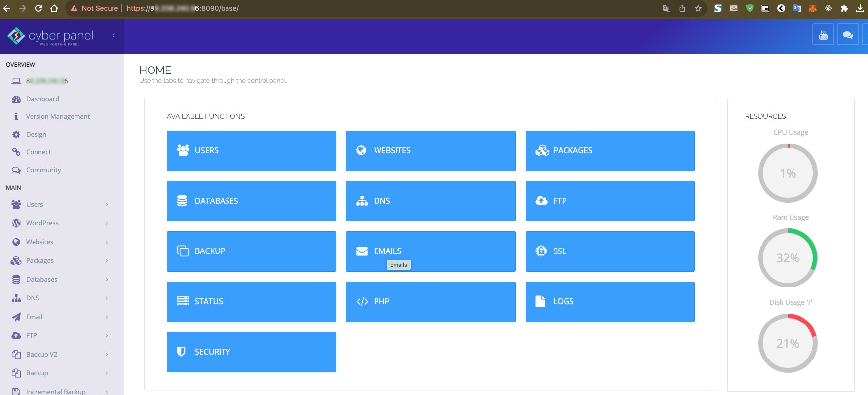Select Dashboard in the Overview sidebar
868x395 pixels.
click(x=42, y=99)
